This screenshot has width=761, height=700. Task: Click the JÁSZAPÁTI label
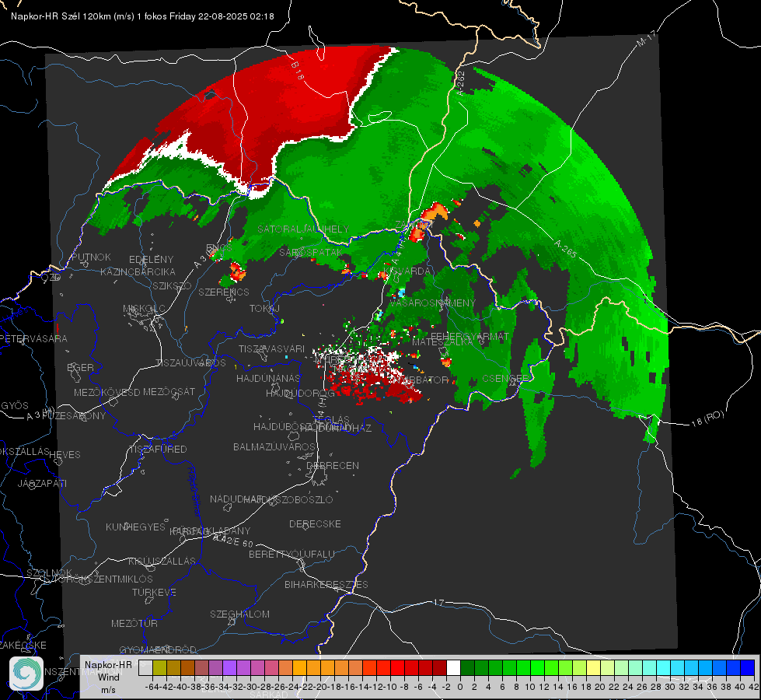point(42,483)
